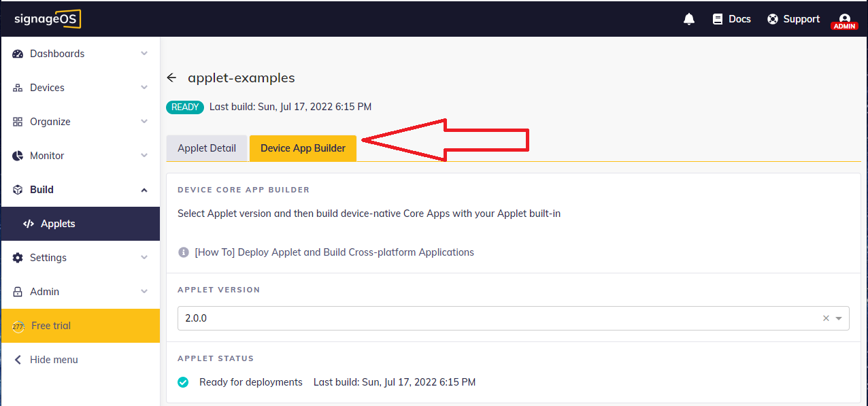Screen dimensions: 868x406
Task: Open Settings via the gear icon
Action: tap(17, 257)
